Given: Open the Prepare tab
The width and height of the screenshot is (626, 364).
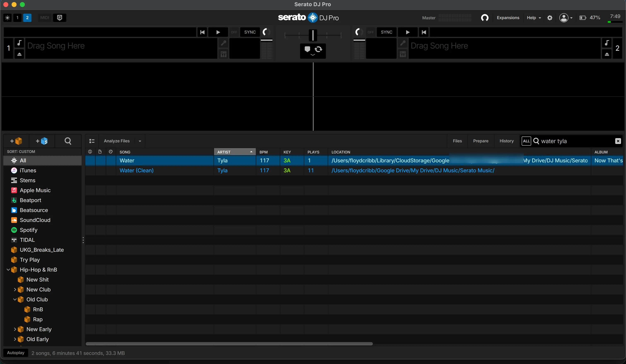Looking at the screenshot, I should click(x=480, y=141).
